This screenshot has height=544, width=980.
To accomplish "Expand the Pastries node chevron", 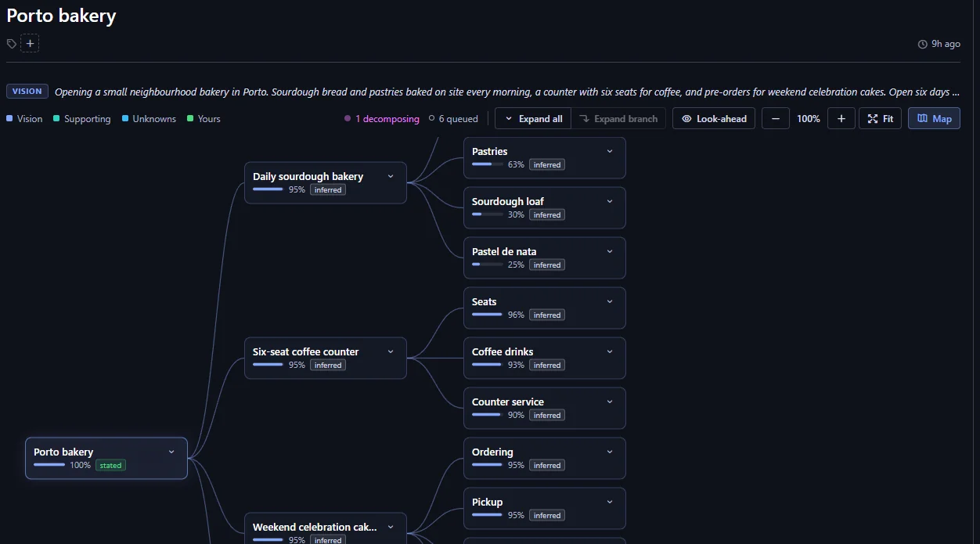I will [x=610, y=151].
